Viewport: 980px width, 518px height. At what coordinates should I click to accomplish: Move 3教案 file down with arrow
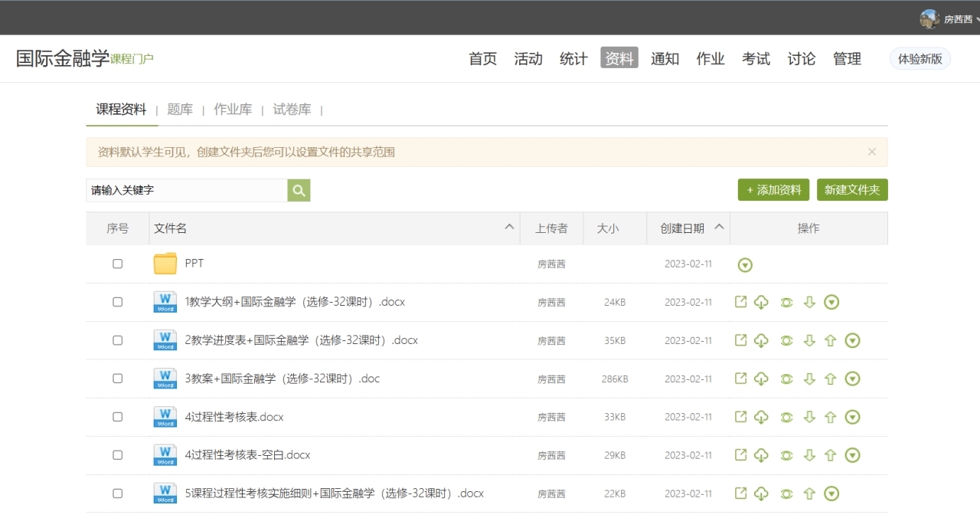(x=809, y=379)
